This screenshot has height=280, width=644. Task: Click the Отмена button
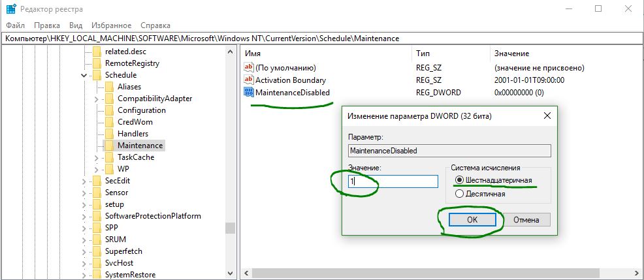(x=526, y=220)
